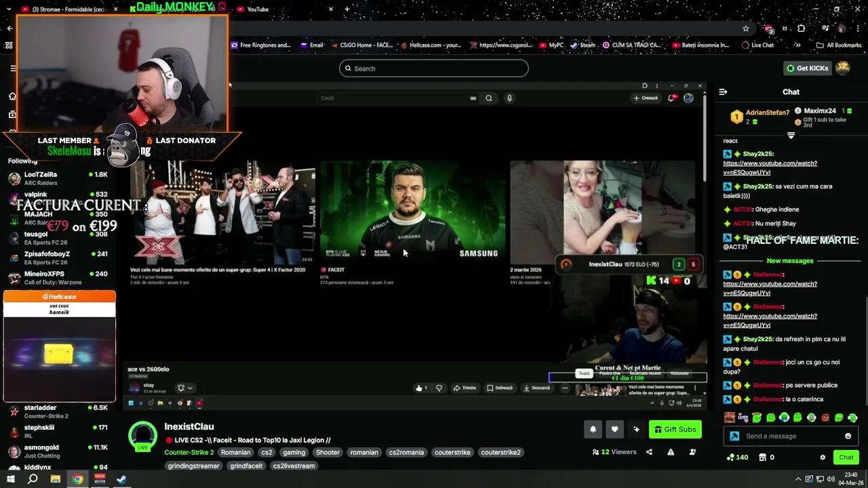
Task: Open the Steam bookmark
Action: point(583,45)
